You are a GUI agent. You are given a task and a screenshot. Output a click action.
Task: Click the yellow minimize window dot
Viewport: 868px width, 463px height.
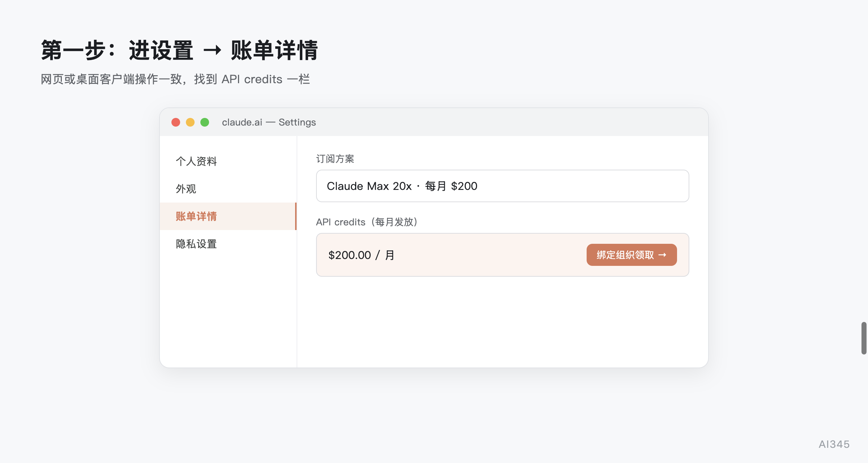pyautogui.click(x=190, y=122)
